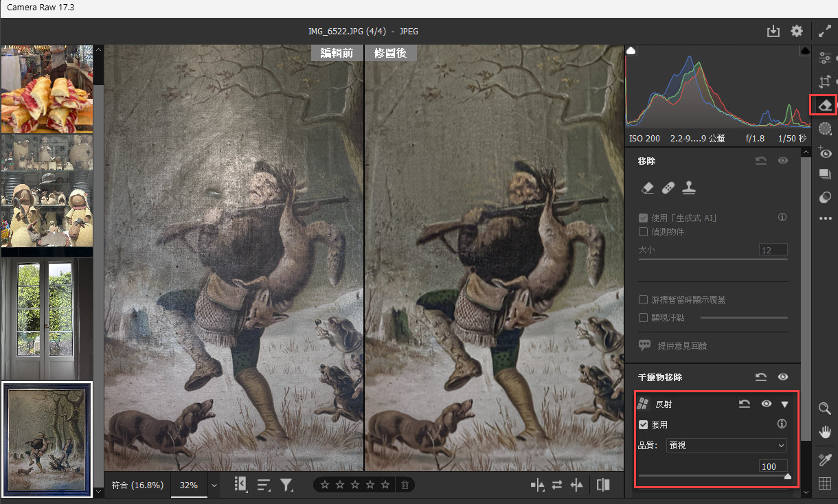
Task: Reset the 干擾物移除 panel settings
Action: [761, 377]
